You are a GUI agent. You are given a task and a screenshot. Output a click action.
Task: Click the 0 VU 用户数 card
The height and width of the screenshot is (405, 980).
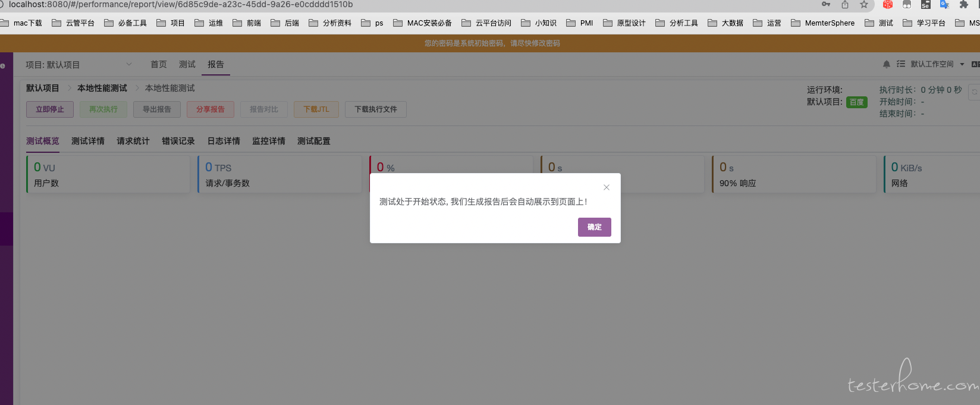(x=108, y=174)
